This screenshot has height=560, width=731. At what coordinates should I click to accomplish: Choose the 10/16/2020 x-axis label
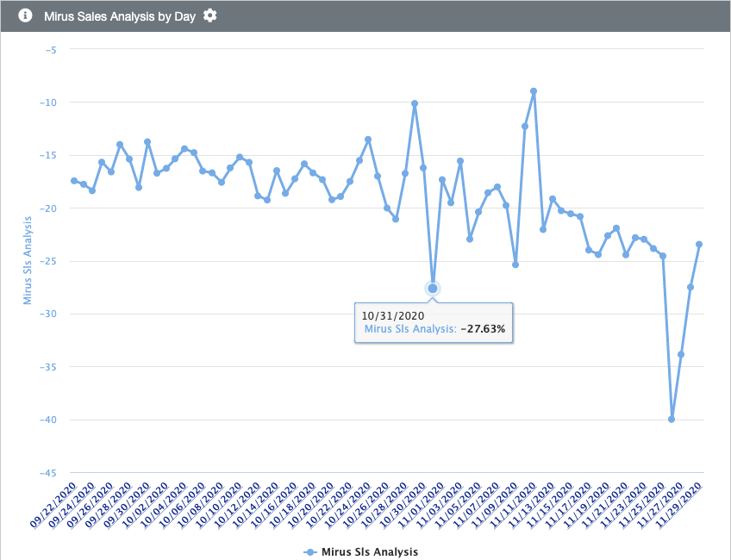coord(273,506)
